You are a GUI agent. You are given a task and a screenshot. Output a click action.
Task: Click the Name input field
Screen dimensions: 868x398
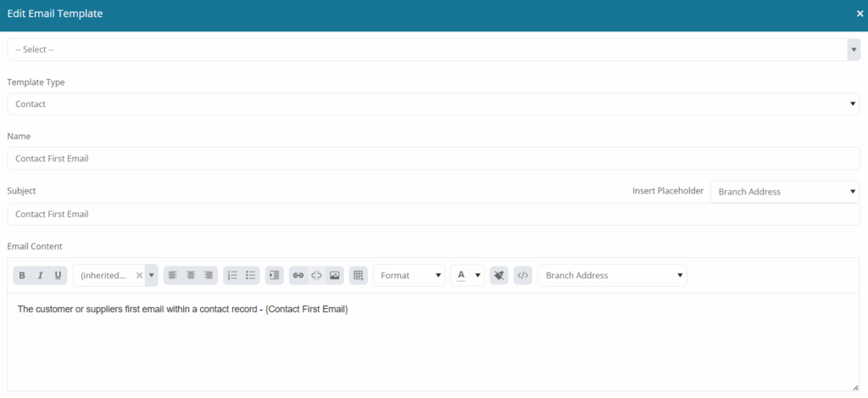pos(433,159)
